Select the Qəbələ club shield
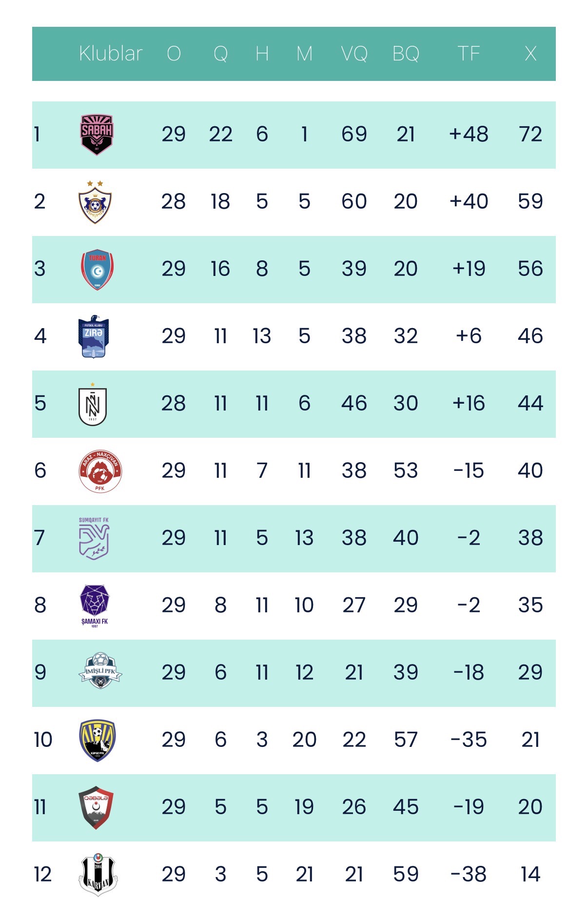Viewport: 588px width, 899px height. pos(96,807)
